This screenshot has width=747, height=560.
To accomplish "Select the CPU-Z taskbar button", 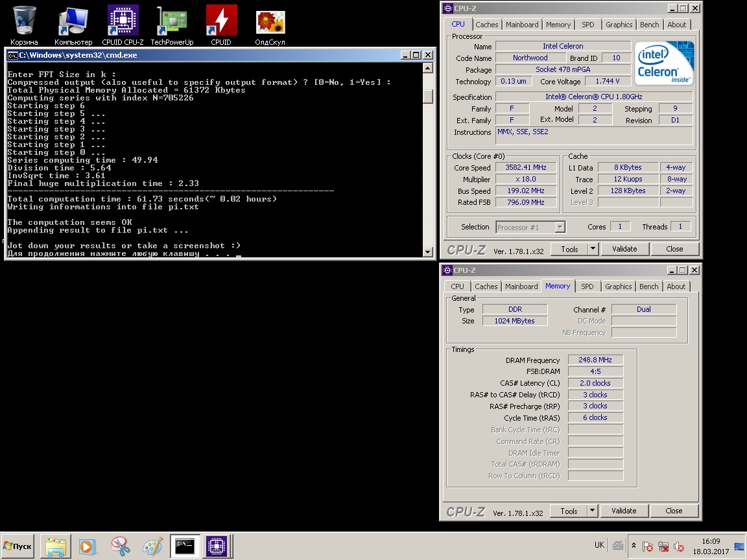I will point(217,546).
